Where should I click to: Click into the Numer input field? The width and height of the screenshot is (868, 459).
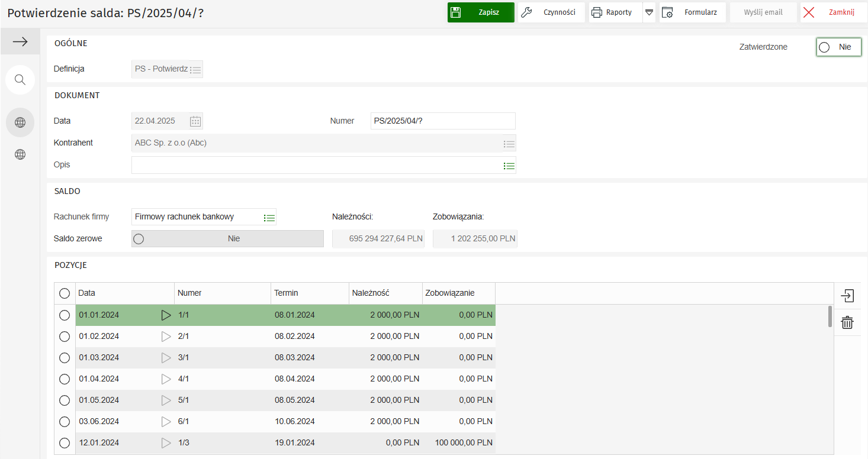coord(442,121)
